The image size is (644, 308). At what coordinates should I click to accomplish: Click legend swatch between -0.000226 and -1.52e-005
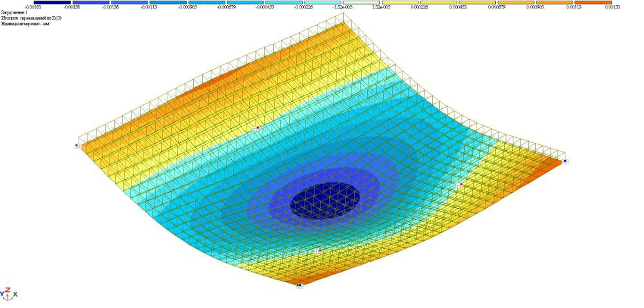323,2
